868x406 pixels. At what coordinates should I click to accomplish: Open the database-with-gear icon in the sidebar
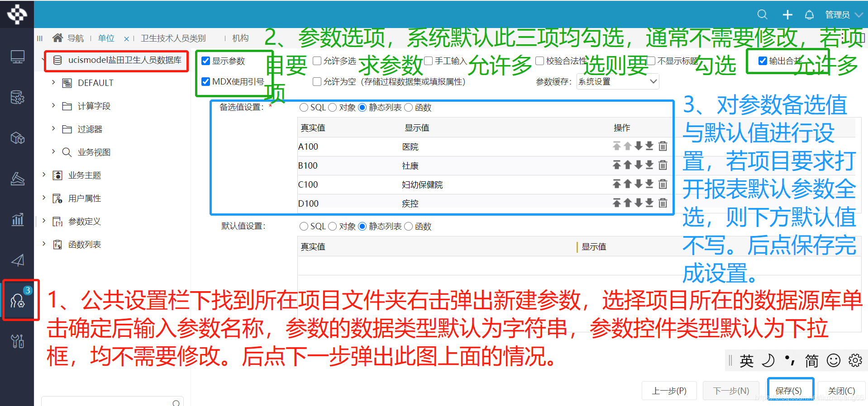[x=17, y=97]
